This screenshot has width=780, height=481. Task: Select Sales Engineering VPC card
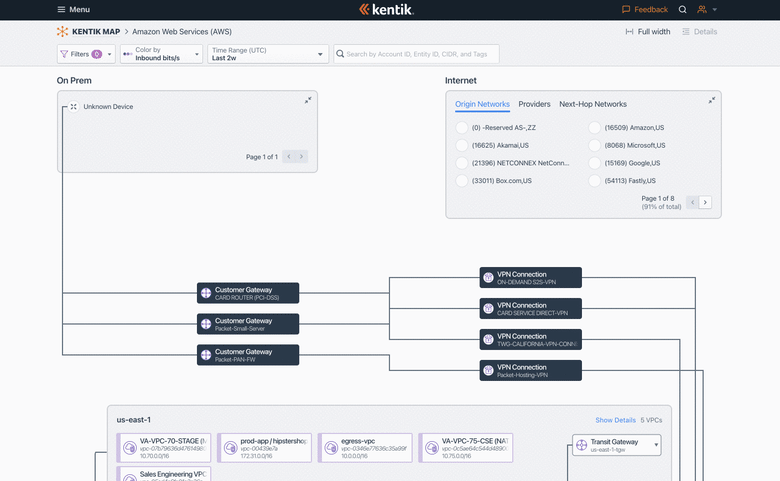[x=164, y=474]
